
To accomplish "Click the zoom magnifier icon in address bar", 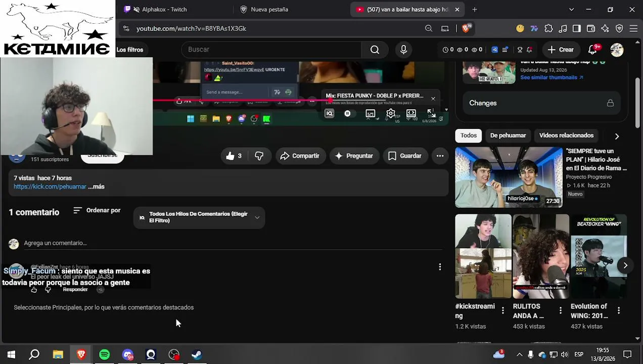I will coord(429,28).
